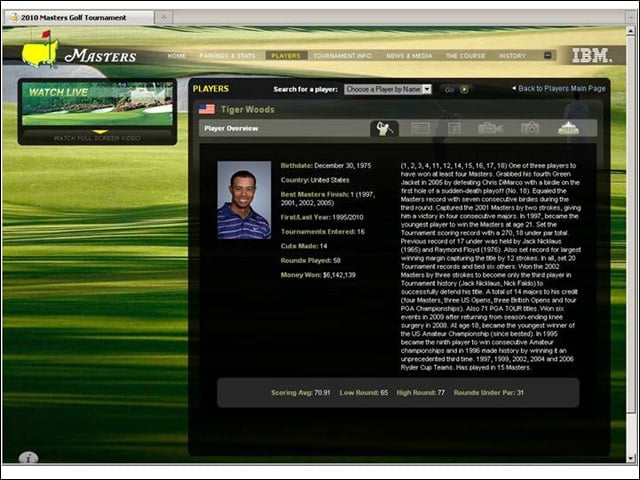Click the PLAYERS panel heading
Image resolution: width=640 pixels, height=480 pixels.
coord(211,89)
